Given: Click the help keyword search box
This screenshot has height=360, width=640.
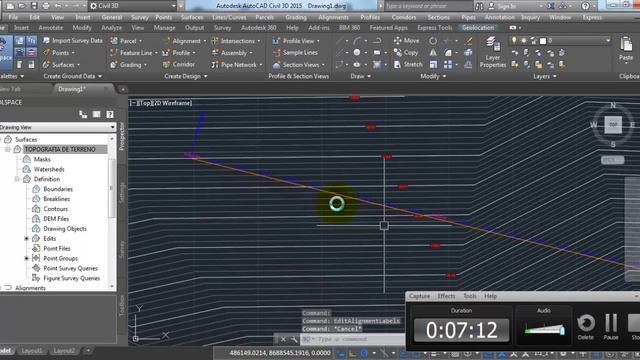Looking at the screenshot, I should pyautogui.click(x=428, y=6).
